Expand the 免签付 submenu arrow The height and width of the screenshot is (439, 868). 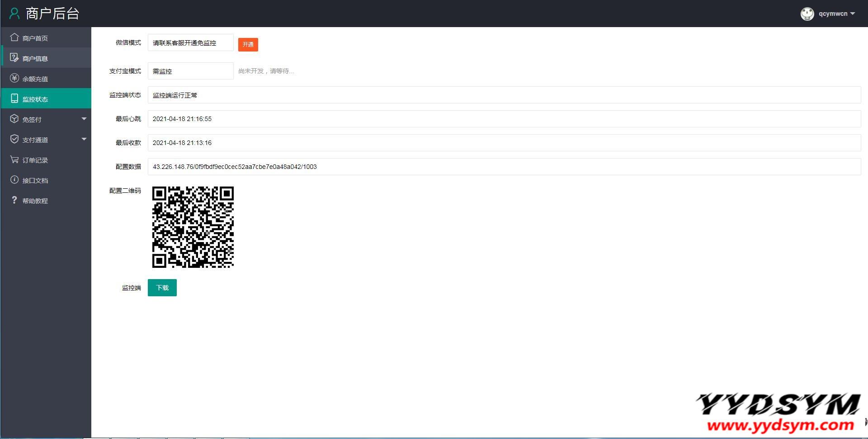84,119
